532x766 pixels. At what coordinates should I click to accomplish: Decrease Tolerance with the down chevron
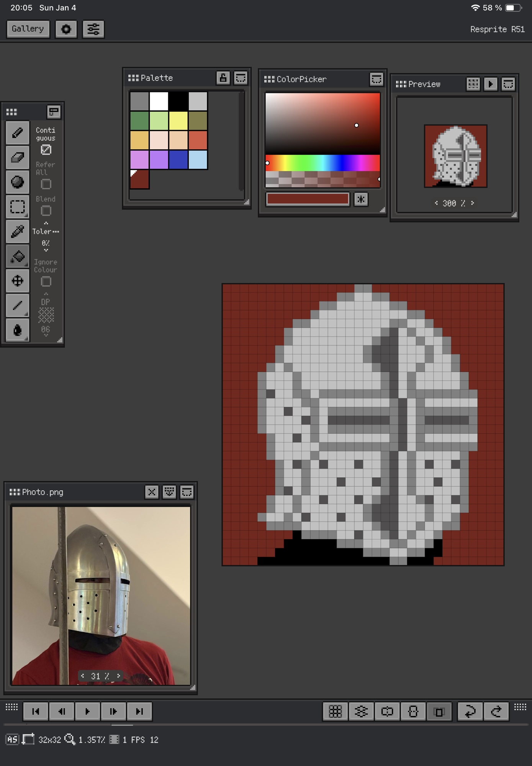point(46,250)
